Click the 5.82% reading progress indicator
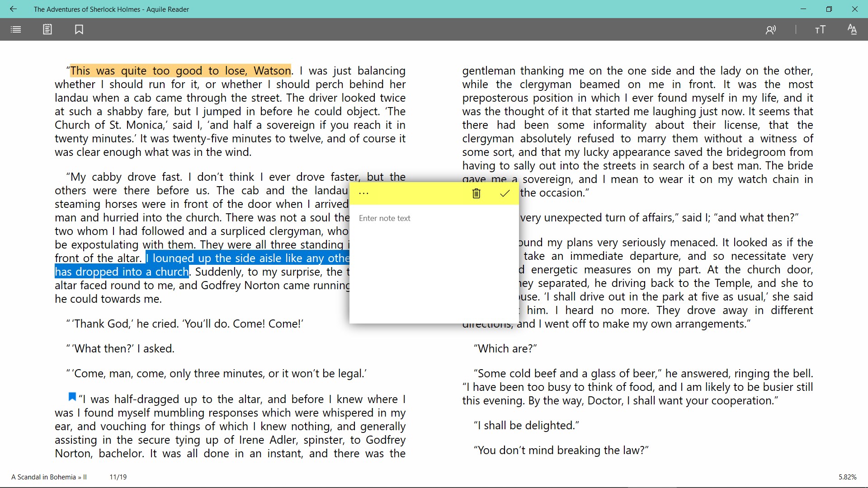The width and height of the screenshot is (868, 488). click(x=847, y=477)
